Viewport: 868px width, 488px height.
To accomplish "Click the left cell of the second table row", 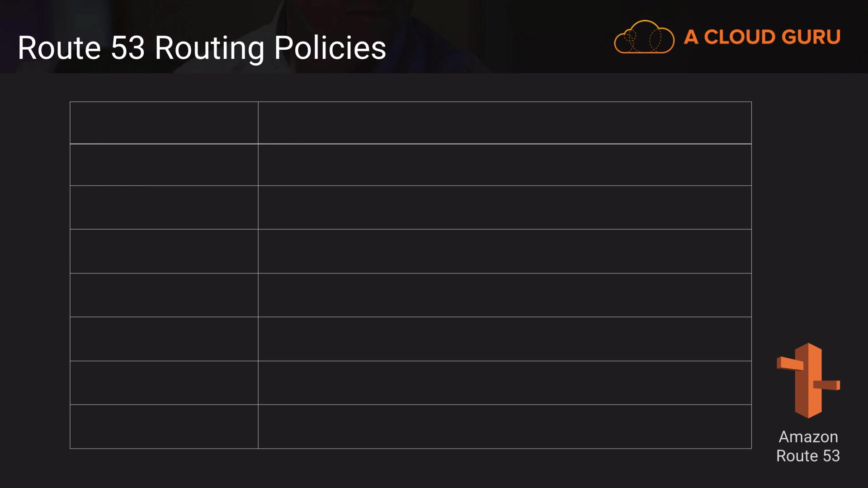I will click(164, 165).
